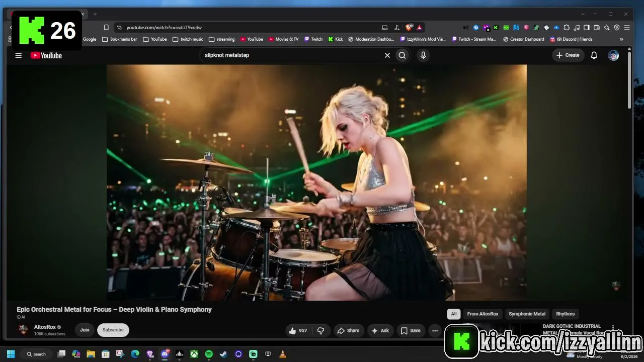Open the account avatar menu
The image size is (644, 362).
tap(613, 55)
